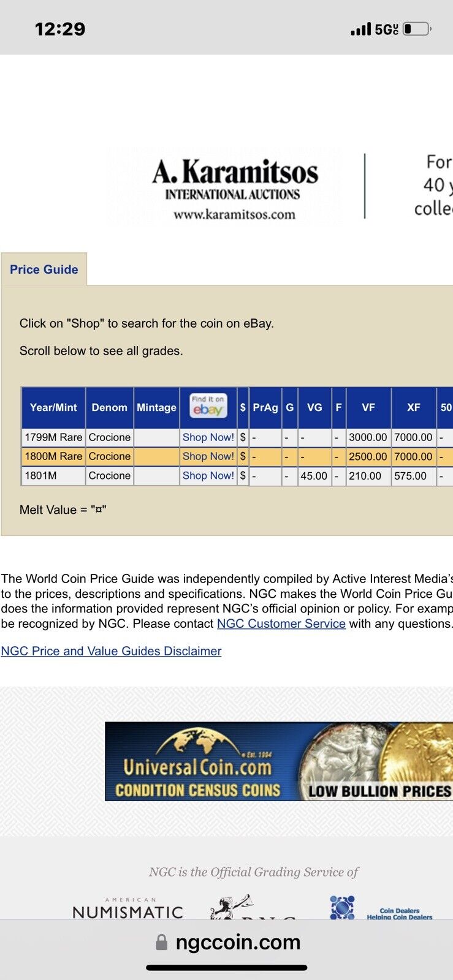Click the Year/Mint column header

(53, 407)
